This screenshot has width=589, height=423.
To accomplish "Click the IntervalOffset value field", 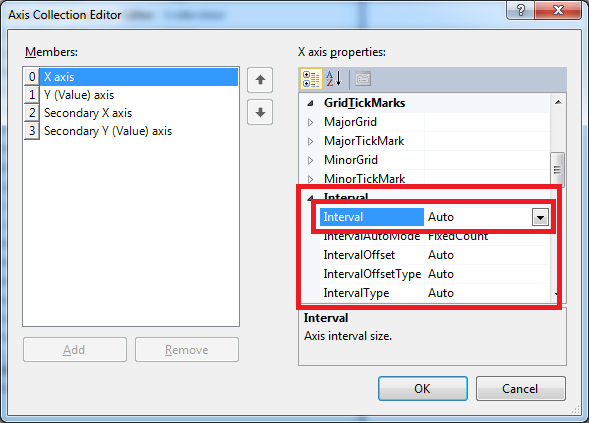I will (487, 255).
